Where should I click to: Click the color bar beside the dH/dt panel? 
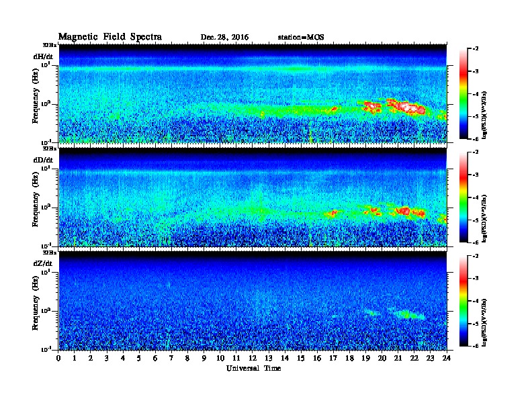[463, 94]
